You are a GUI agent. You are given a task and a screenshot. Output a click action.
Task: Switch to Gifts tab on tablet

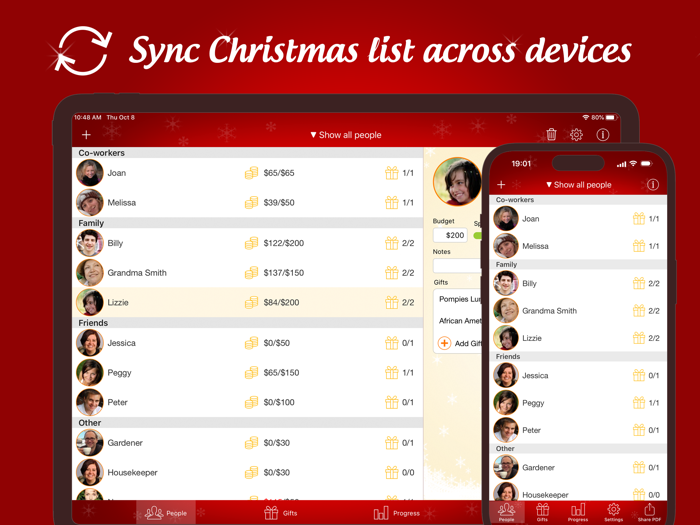[x=280, y=513]
